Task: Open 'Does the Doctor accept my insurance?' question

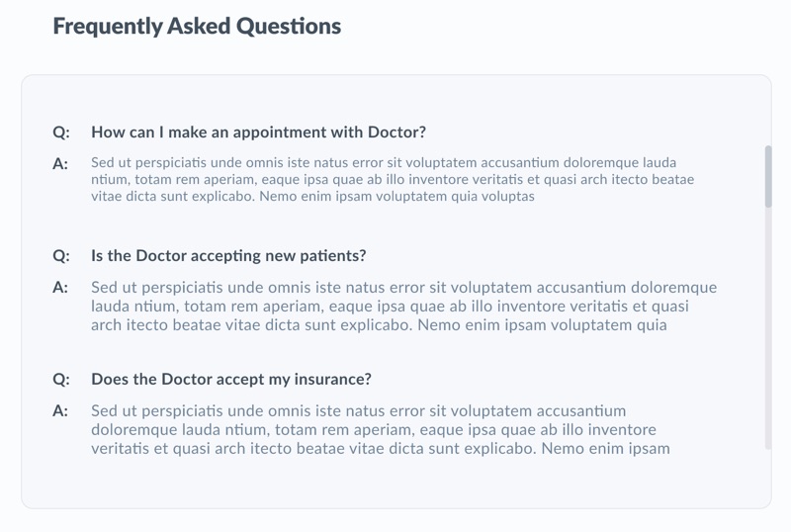Action: coord(231,379)
